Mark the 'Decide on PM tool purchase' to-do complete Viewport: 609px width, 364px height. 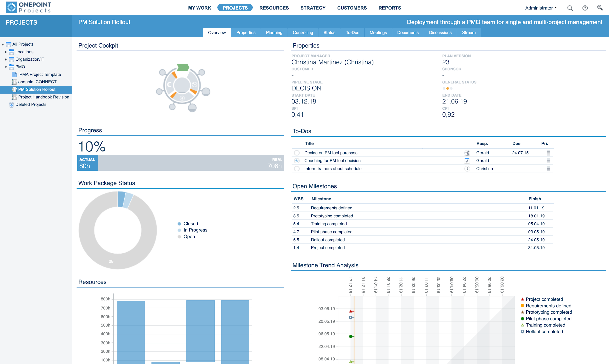point(297,153)
